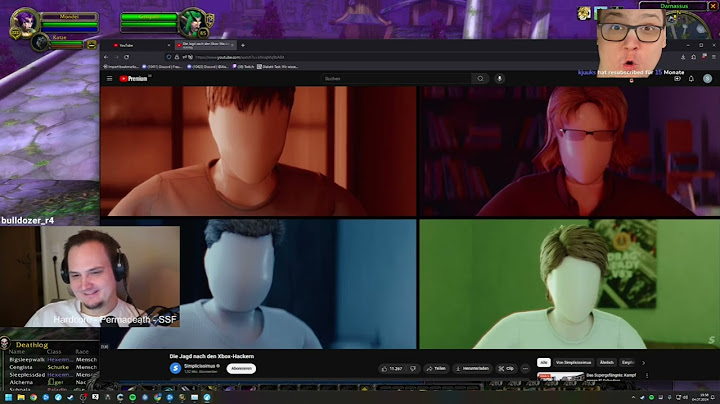The image size is (720, 404).
Task: Click the target's night elf portrait
Action: click(x=193, y=22)
